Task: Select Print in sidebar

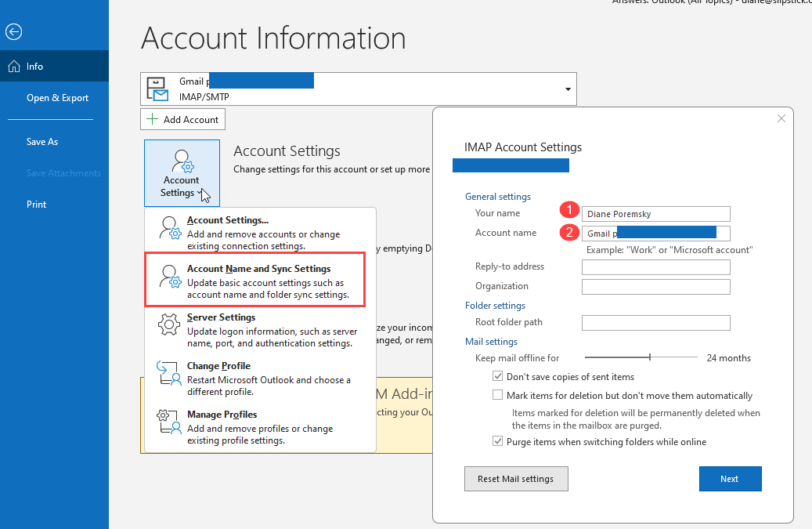Action: [36, 205]
